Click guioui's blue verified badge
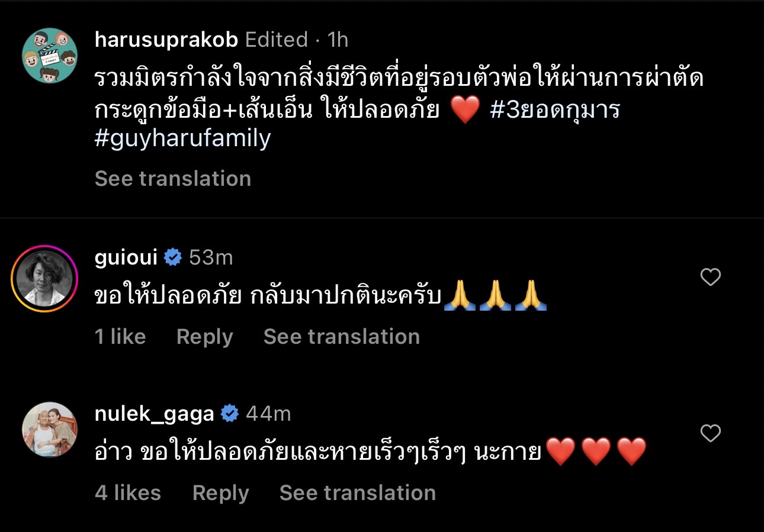This screenshot has height=532, width=764. pyautogui.click(x=171, y=257)
